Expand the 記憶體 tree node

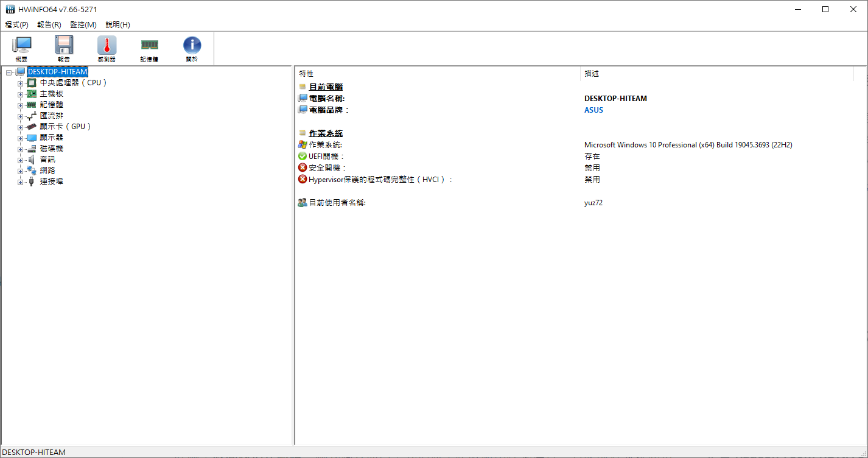(21, 105)
